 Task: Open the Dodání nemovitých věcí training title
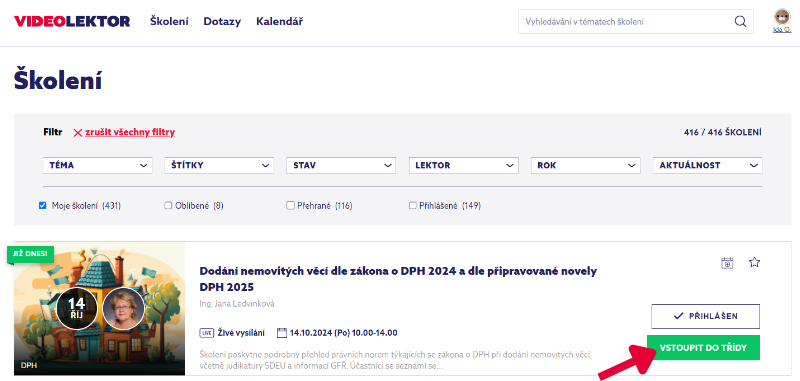click(398, 278)
